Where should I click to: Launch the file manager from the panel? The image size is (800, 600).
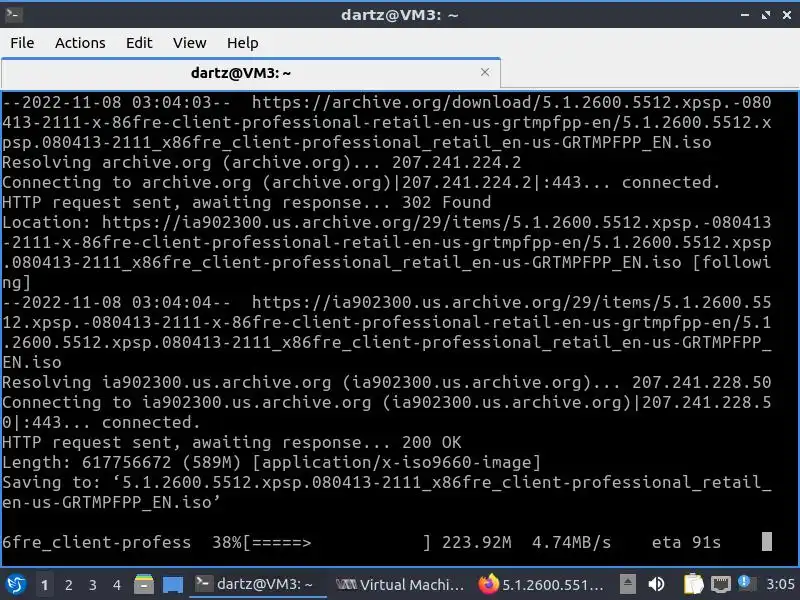pyautogui.click(x=144, y=584)
